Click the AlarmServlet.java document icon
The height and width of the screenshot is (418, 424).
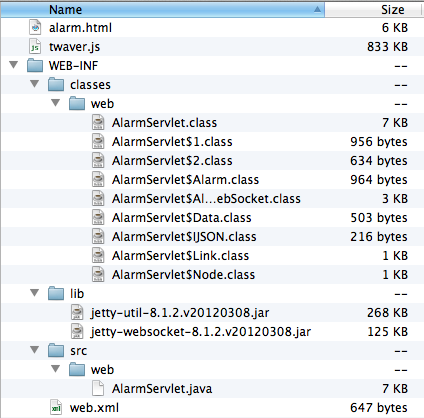click(x=98, y=389)
